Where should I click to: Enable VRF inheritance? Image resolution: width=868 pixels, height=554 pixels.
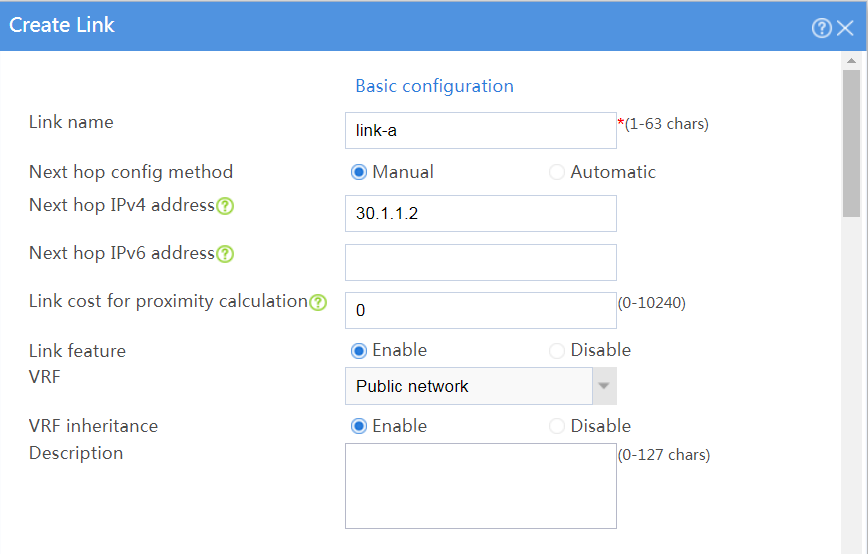point(359,426)
